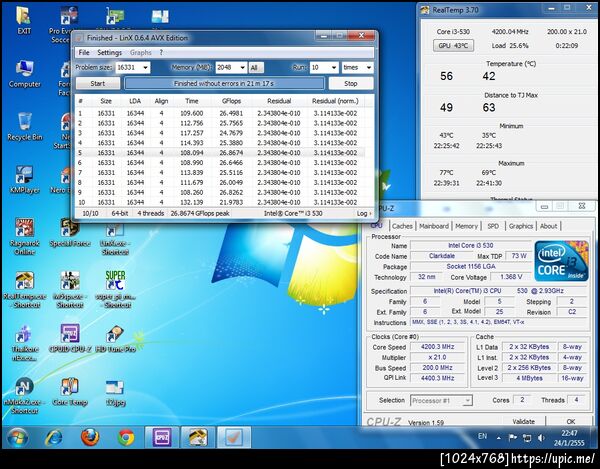Click the LinX Stop button
The height and width of the screenshot is (469, 600).
[351, 83]
